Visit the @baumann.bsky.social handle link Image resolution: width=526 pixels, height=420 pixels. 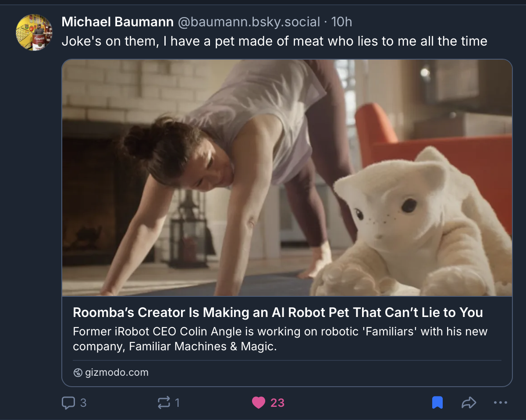pyautogui.click(x=249, y=21)
